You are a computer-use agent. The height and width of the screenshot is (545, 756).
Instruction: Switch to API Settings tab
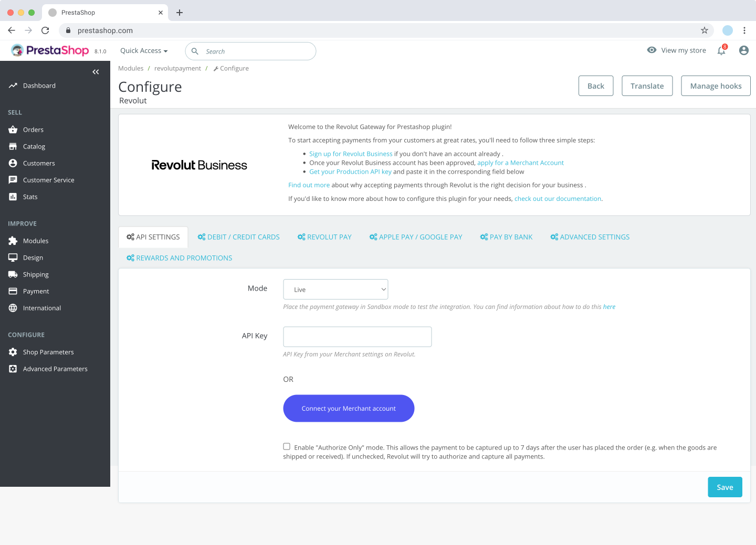[x=153, y=237]
